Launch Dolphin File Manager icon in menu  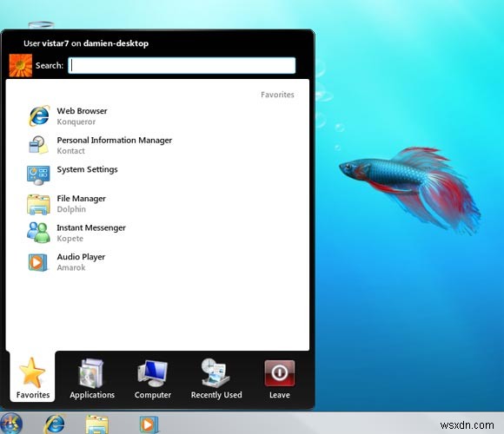coord(38,204)
